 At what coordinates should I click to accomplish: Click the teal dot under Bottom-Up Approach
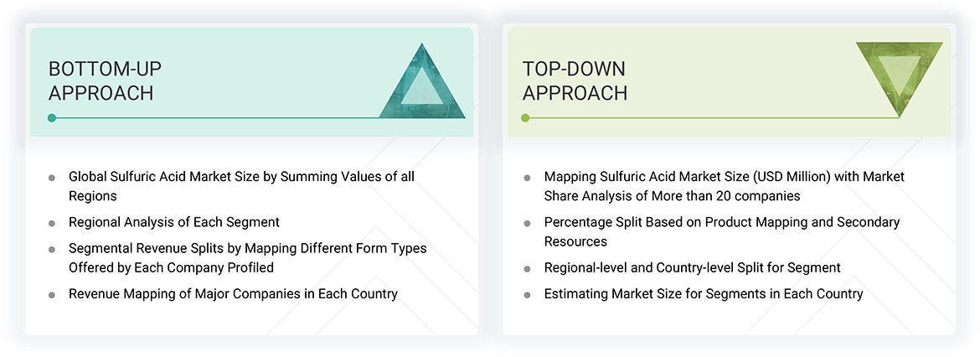coord(52,118)
